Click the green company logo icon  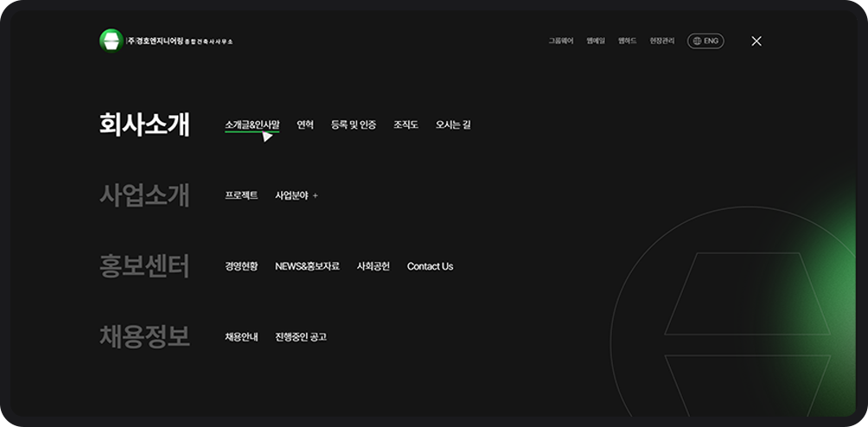click(x=112, y=41)
